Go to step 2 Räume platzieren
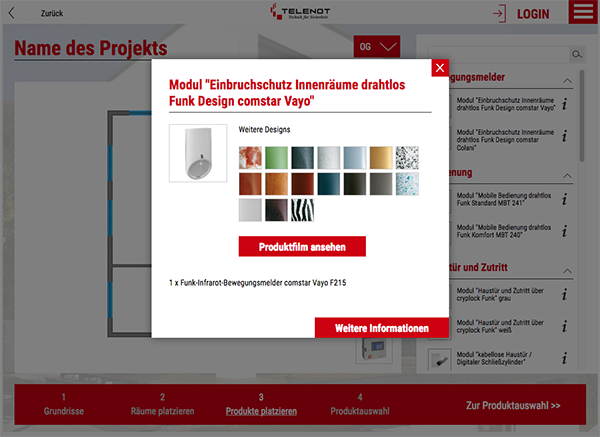Image resolution: width=600 pixels, height=437 pixels. coord(162,404)
